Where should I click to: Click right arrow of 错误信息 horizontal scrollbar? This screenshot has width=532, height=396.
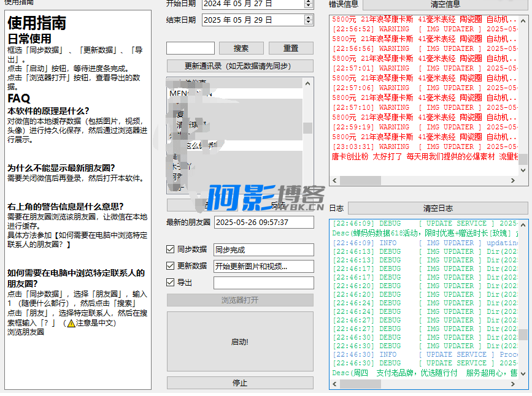513,180
